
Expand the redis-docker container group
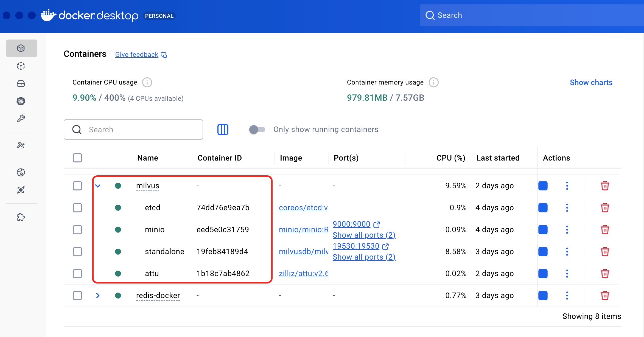[98, 296]
